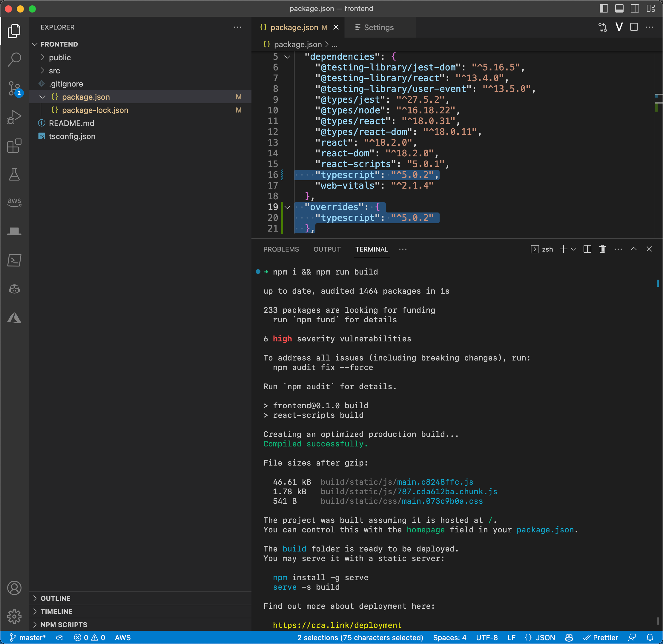Open the AWS Toolkit panel
663x644 pixels.
[14, 202]
